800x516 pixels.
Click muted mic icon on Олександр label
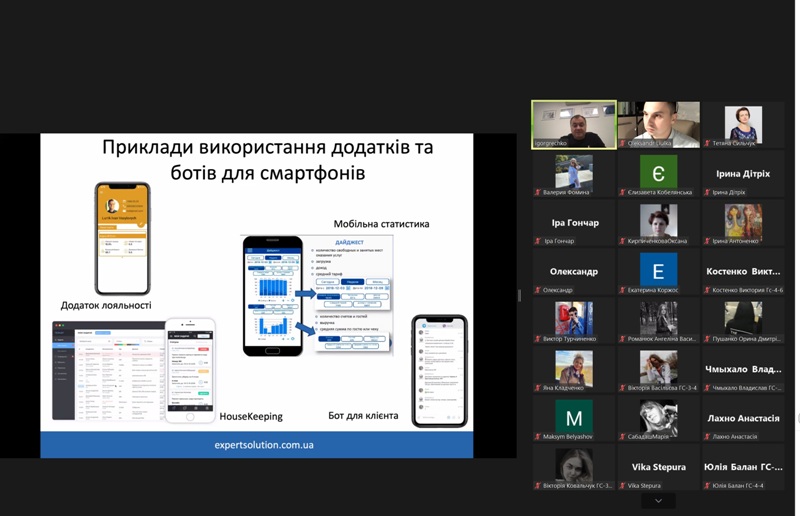[537, 290]
